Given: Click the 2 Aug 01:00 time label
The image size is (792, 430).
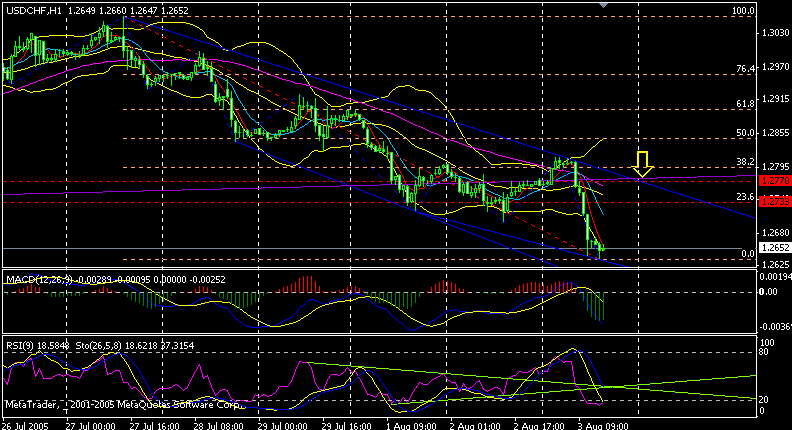Looking at the screenshot, I should [474, 425].
